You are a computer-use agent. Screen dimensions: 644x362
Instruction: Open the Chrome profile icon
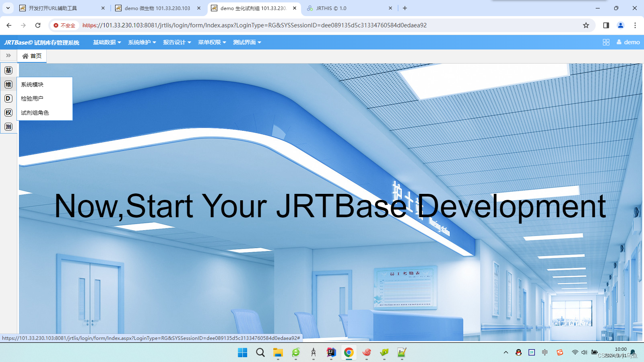(x=621, y=25)
